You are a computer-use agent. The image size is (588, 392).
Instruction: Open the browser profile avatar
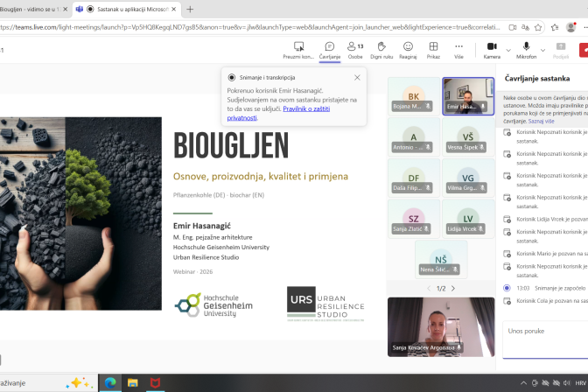point(570,27)
